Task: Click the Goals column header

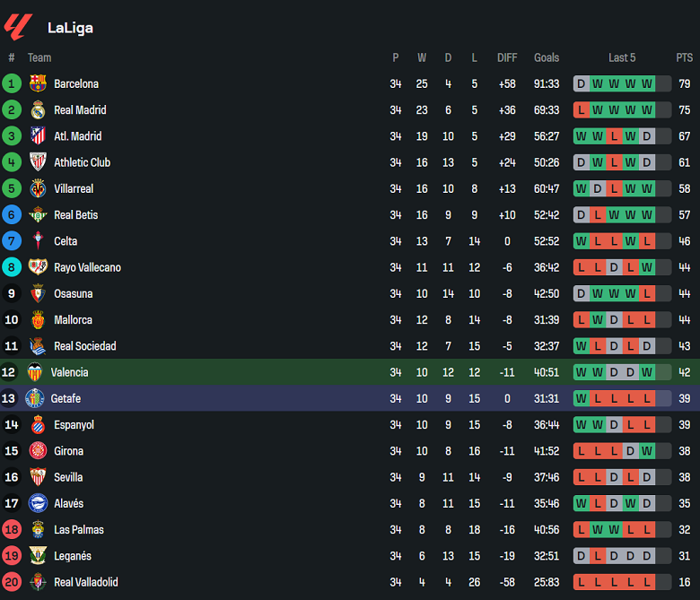Action: coord(547,57)
